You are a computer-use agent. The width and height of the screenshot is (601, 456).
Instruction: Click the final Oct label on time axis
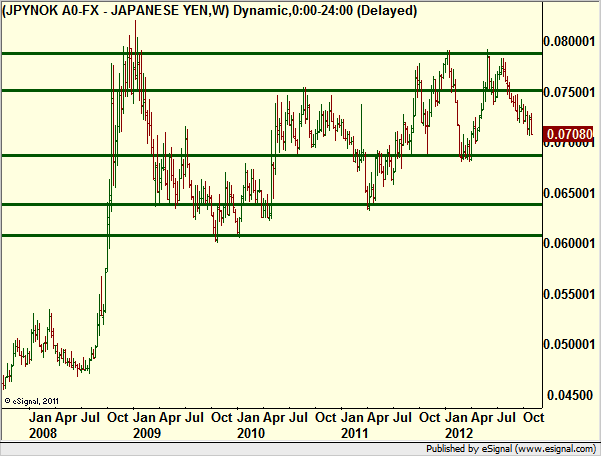click(534, 418)
